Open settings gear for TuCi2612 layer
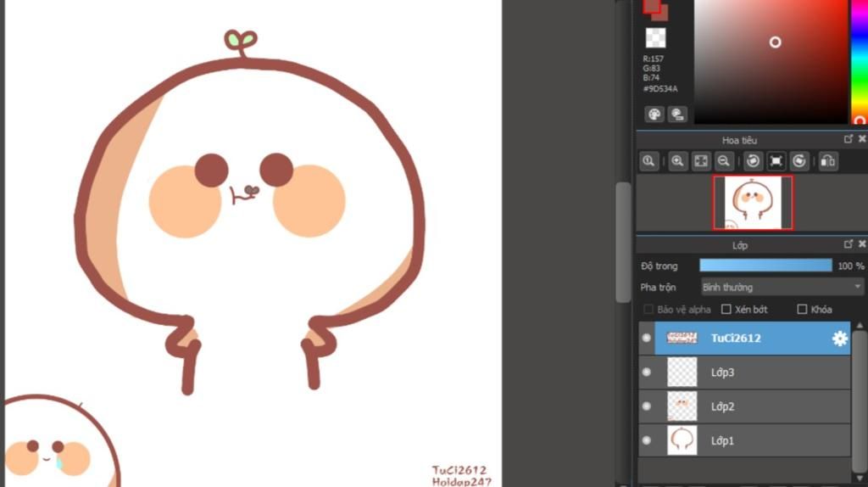 pyautogui.click(x=839, y=339)
